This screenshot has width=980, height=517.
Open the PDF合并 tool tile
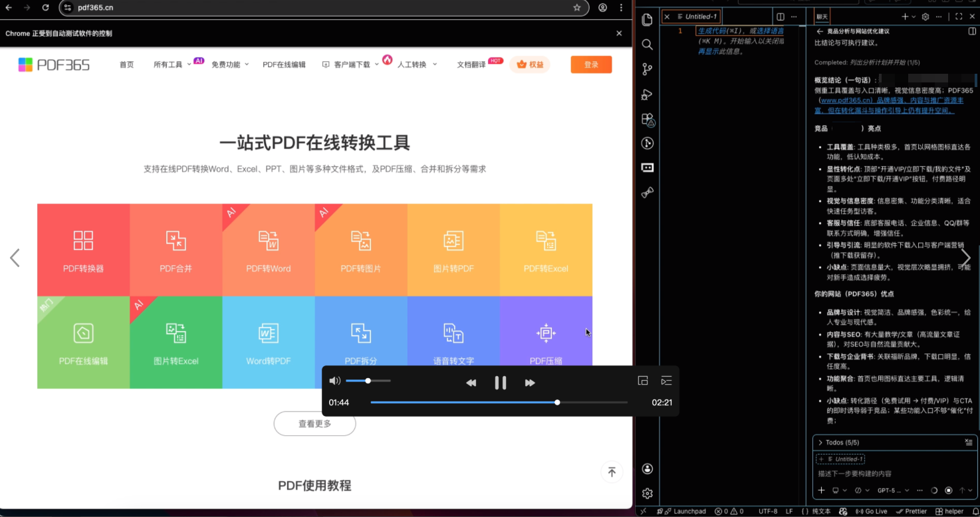point(176,250)
